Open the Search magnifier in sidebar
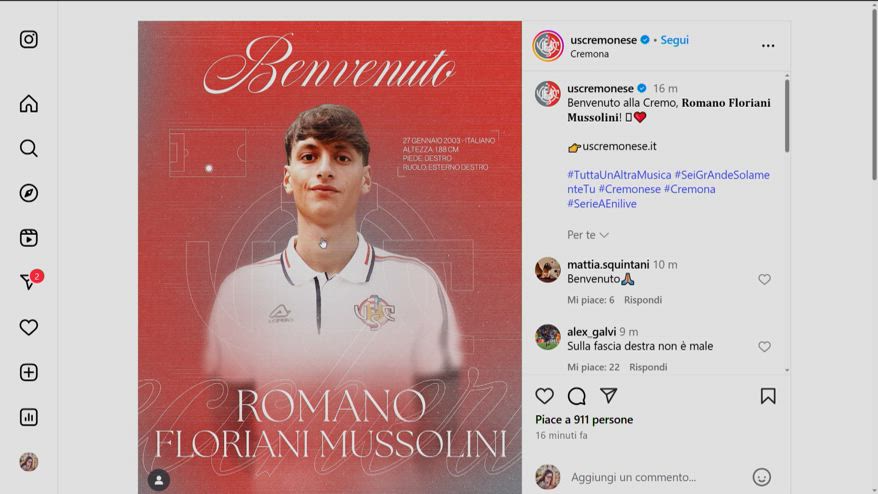The width and height of the screenshot is (878, 494). point(29,148)
